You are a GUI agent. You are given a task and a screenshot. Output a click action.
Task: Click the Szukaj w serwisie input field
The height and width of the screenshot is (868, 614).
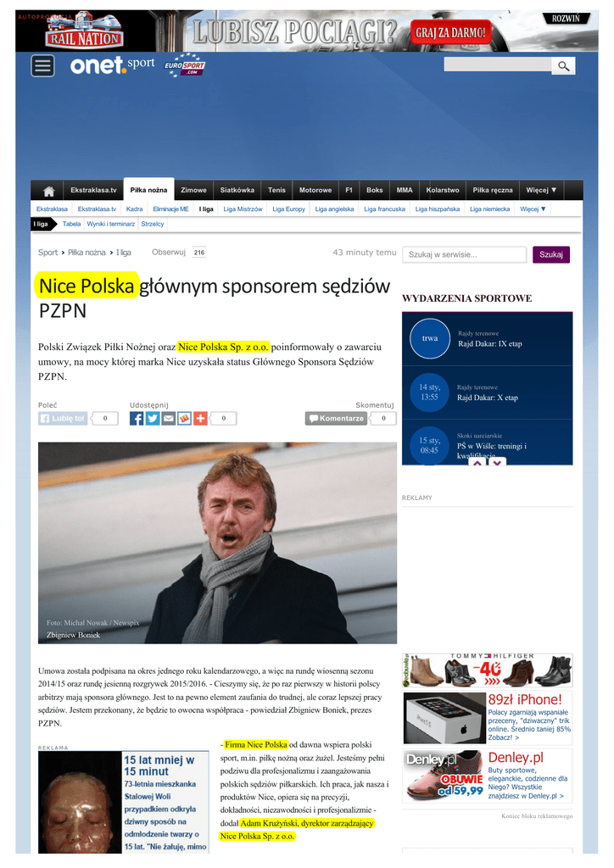point(464,254)
